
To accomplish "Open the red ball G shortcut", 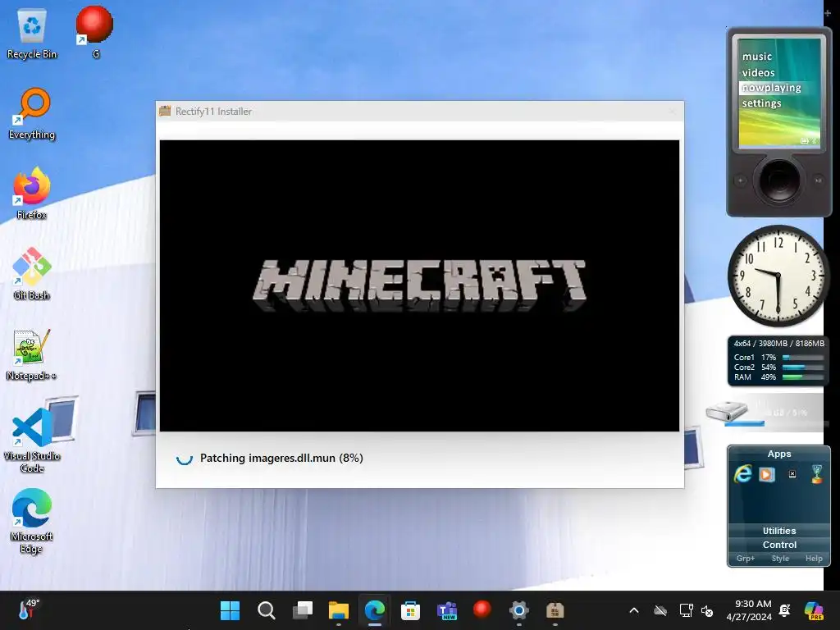I will tap(94, 32).
